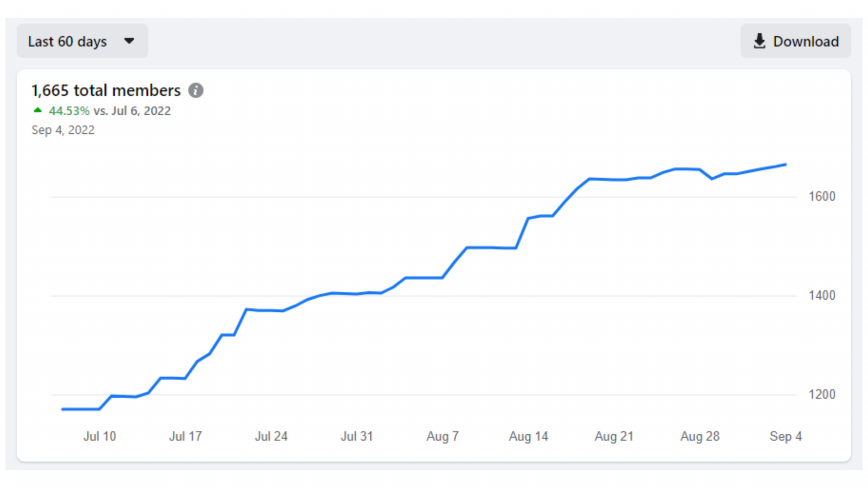Select the Aug 7 x-axis label
868x488 pixels.
point(443,436)
